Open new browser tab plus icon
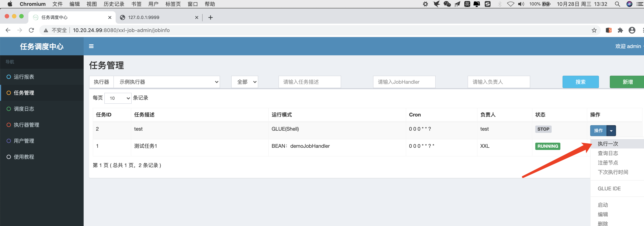This screenshot has width=644, height=226. (211, 17)
